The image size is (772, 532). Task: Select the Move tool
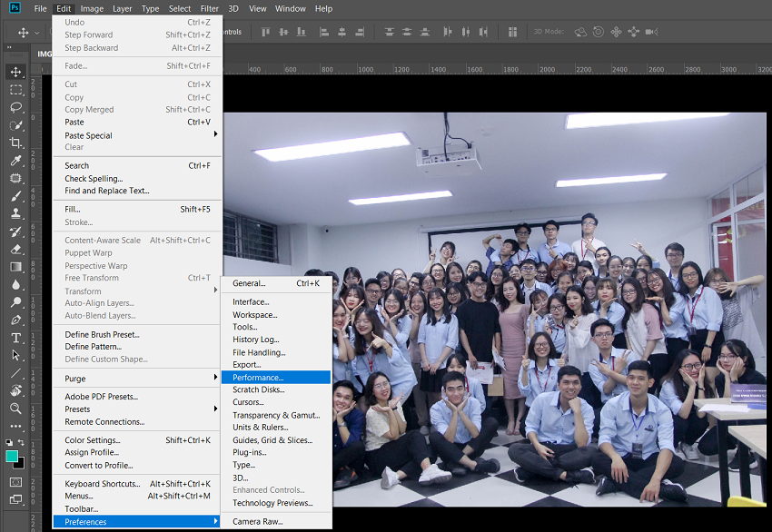(15, 70)
